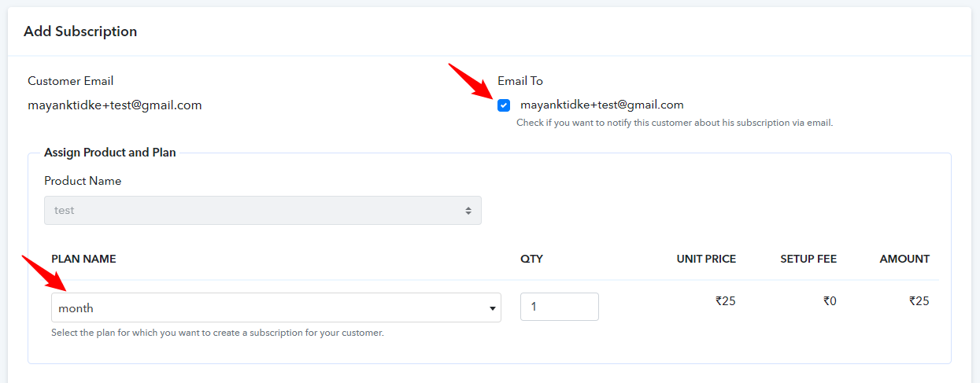Click the caret arrow of the plan dropdown

pyautogui.click(x=492, y=308)
